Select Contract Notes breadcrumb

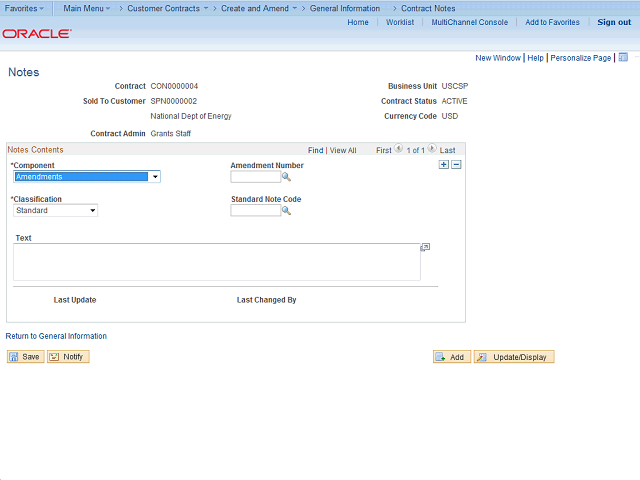tap(428, 8)
